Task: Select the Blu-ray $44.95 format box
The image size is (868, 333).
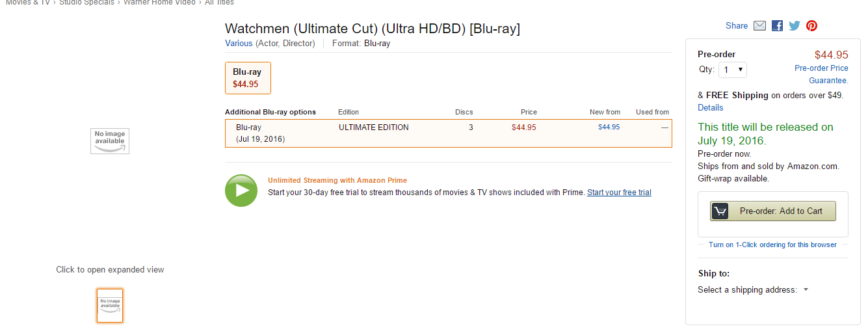Action: coord(248,78)
